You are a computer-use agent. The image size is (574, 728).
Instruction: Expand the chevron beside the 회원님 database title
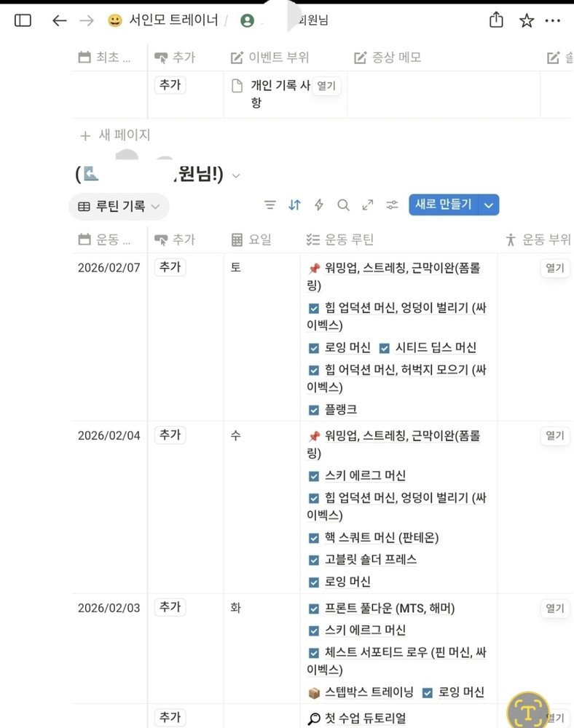(x=235, y=175)
